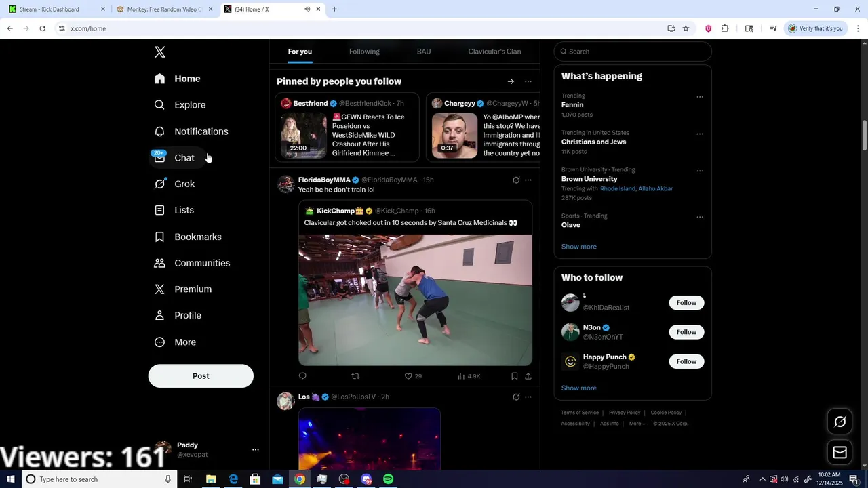Bookmark the FloridaBoyMMA post

coord(515,376)
